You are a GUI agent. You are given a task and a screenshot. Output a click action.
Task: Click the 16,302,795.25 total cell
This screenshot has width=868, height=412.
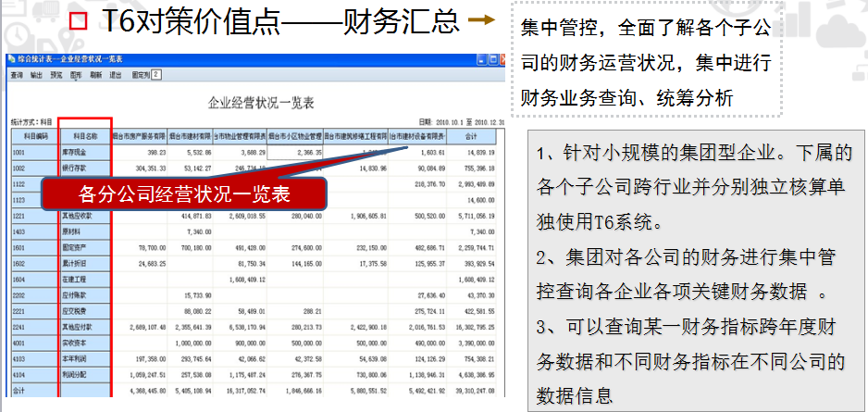point(472,328)
